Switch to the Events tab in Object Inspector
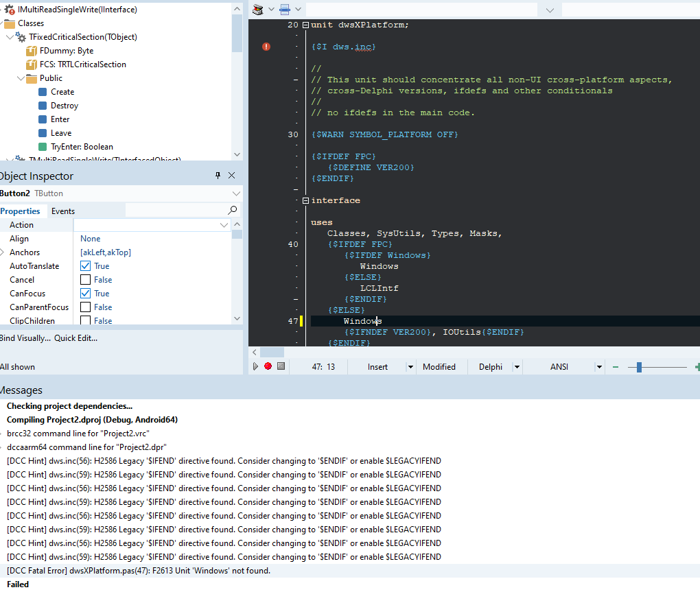 [x=62, y=210]
